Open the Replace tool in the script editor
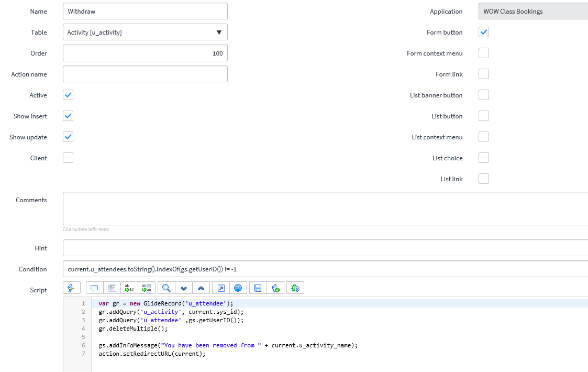This screenshot has width=588, height=372. 129,288
